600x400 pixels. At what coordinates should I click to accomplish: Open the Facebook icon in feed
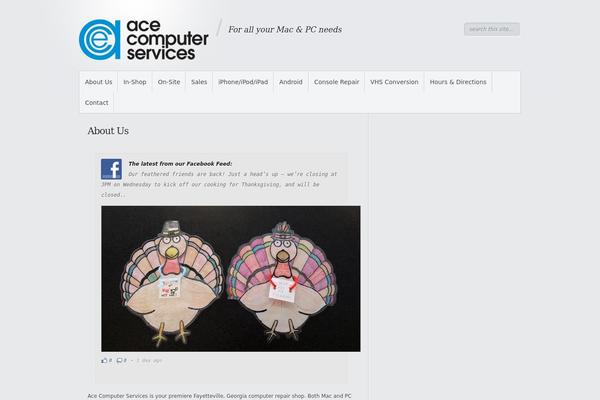tap(111, 169)
